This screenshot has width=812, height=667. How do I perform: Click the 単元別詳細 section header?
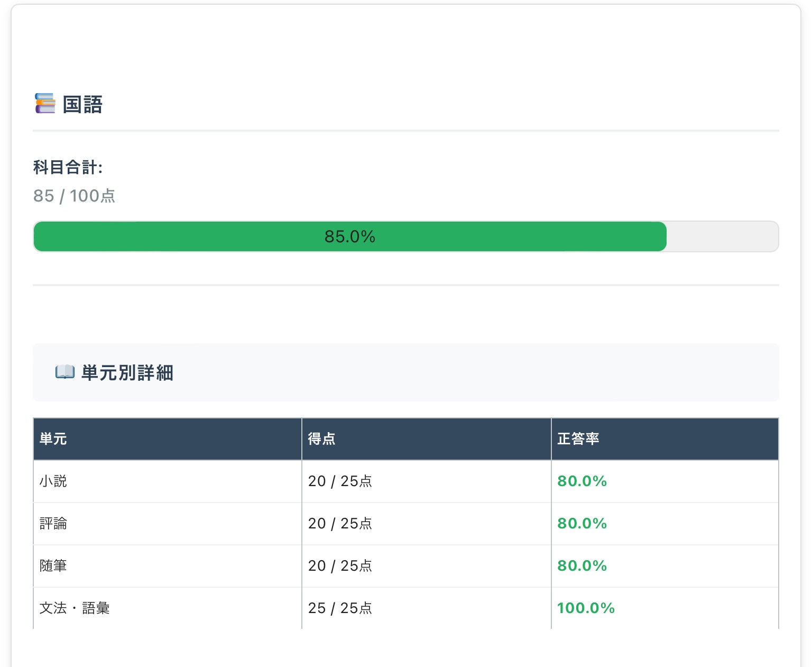(127, 373)
